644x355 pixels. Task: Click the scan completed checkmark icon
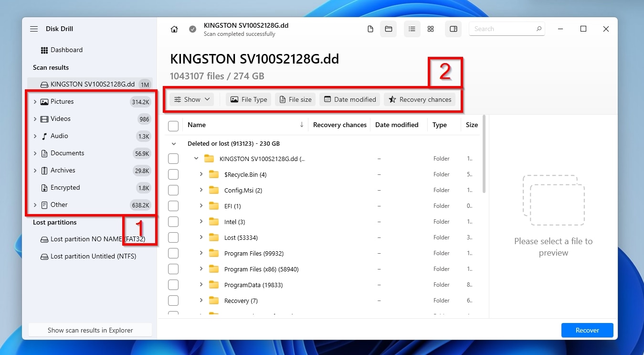pyautogui.click(x=192, y=29)
